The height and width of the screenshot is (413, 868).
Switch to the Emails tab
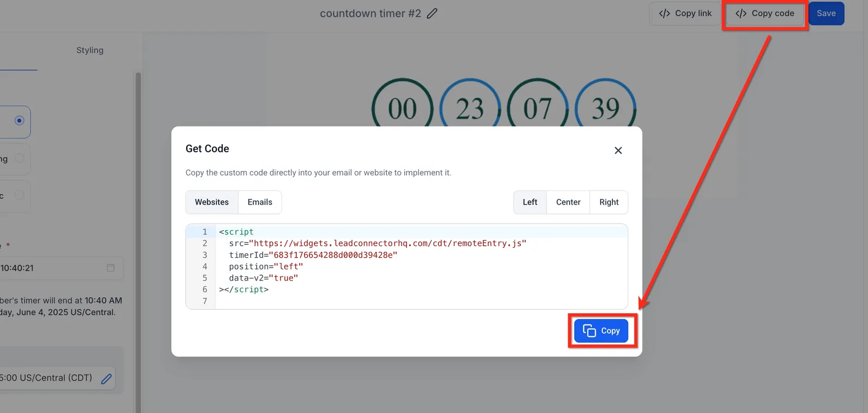pyautogui.click(x=260, y=202)
